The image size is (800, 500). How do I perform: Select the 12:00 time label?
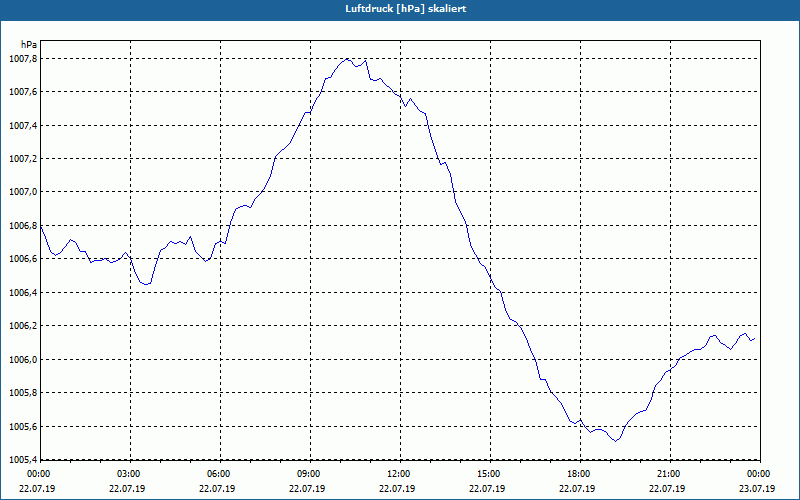tap(399, 474)
